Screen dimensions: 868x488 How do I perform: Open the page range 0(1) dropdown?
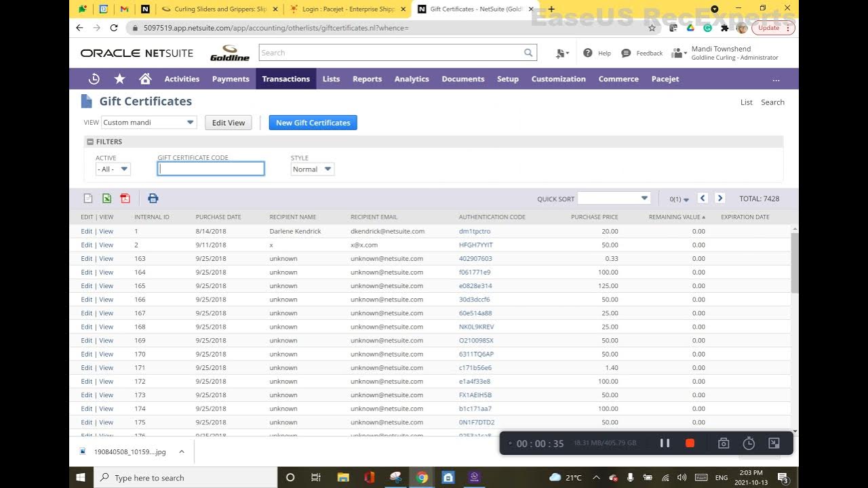point(679,199)
